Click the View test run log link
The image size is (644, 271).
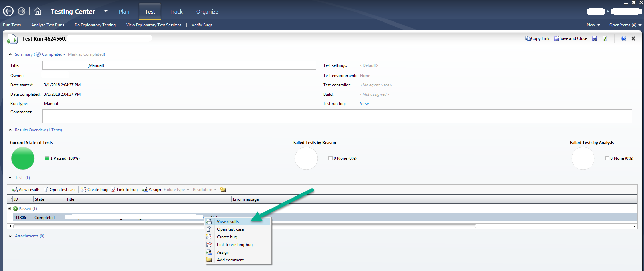click(x=364, y=104)
